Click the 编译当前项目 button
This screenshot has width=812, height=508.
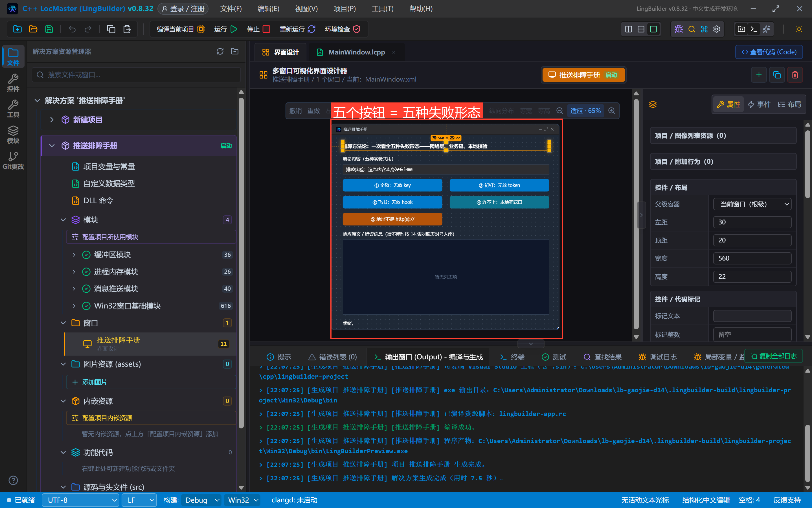tap(180, 29)
